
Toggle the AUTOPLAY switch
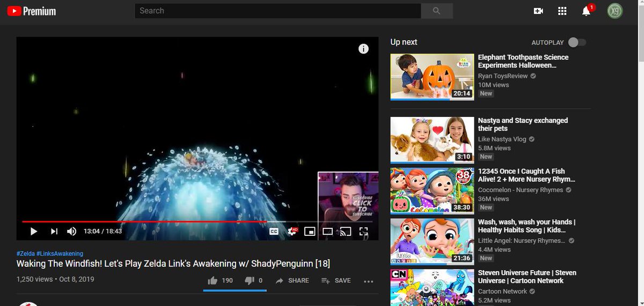coord(577,42)
